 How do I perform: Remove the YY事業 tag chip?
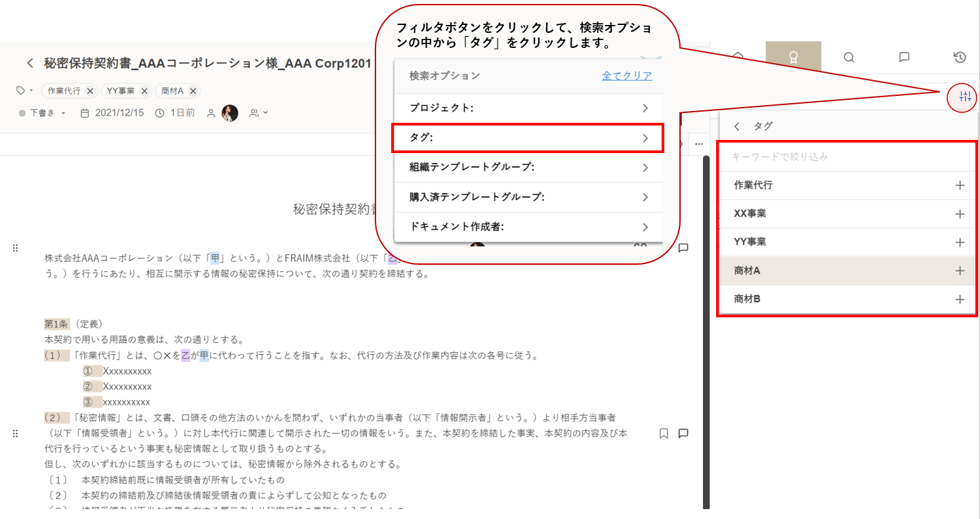[144, 91]
